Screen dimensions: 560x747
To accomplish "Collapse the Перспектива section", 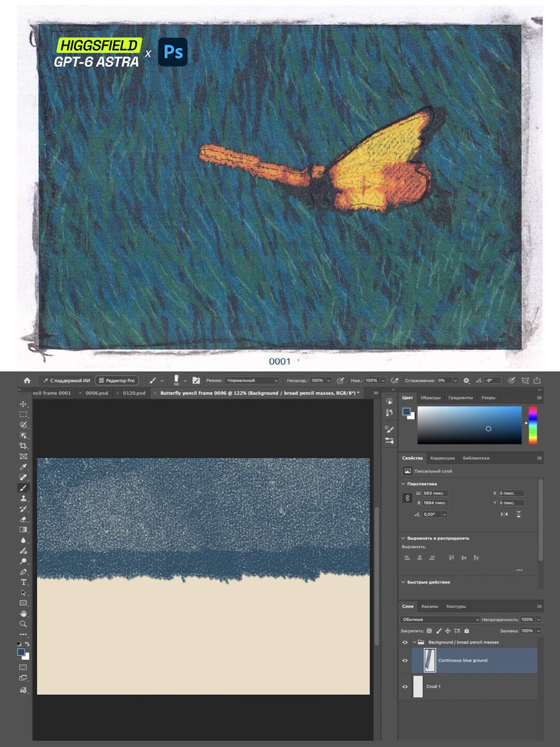I will pos(404,483).
